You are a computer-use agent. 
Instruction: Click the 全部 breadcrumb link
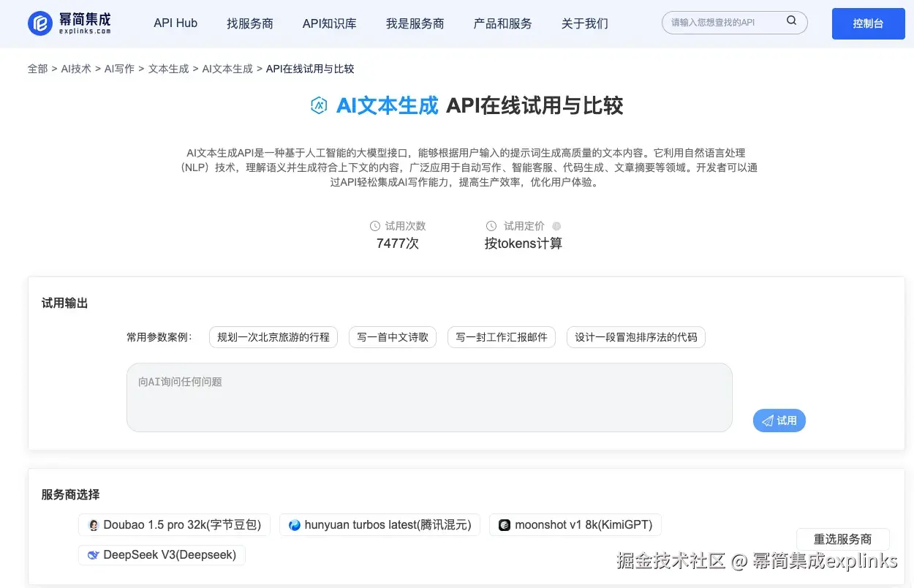38,69
